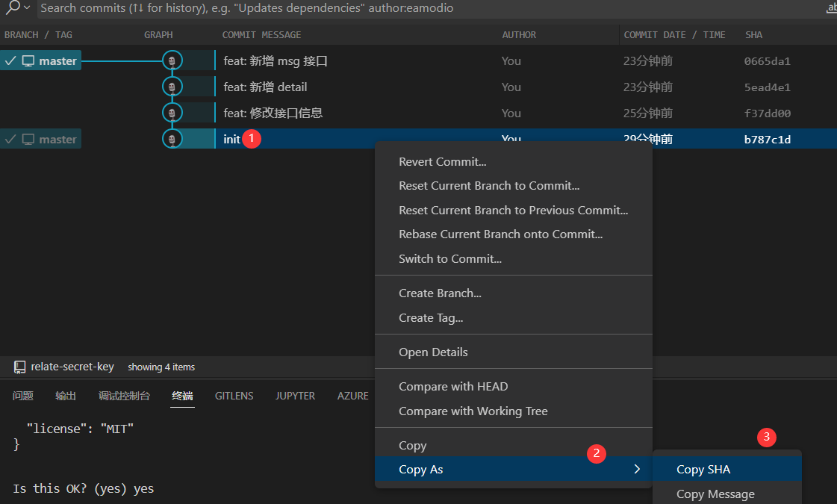Select commit 'feat: 新增 detail'
Viewport: 837px width, 504px height.
[265, 87]
